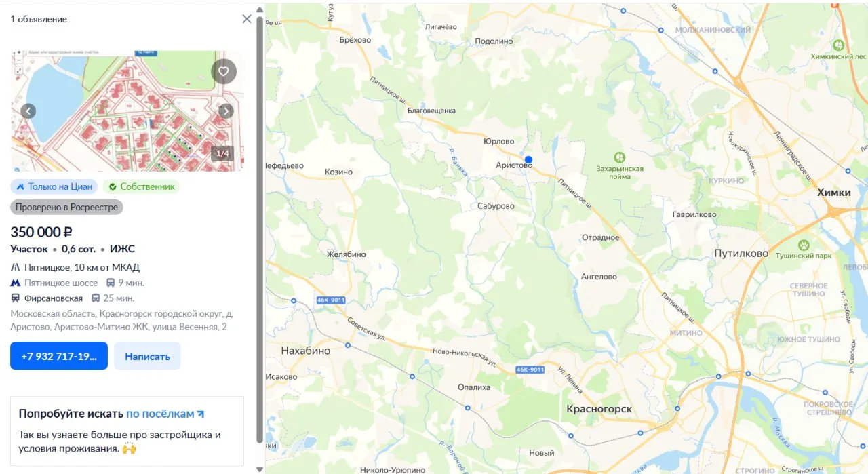Image resolution: width=868 pixels, height=474 pixels.
Task: Open the listing map thumbnail image
Action: click(x=127, y=111)
